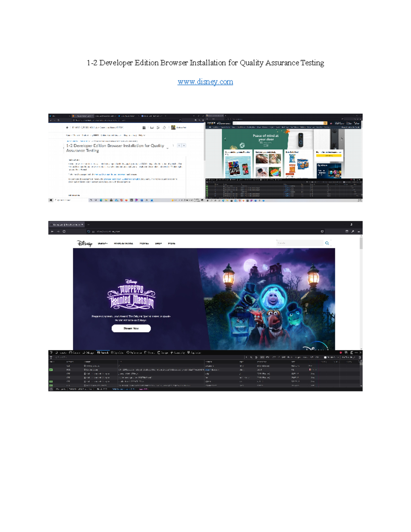Click Disney's search magnifying glass icon
The height and width of the screenshot is (532, 411).
pos(327,243)
